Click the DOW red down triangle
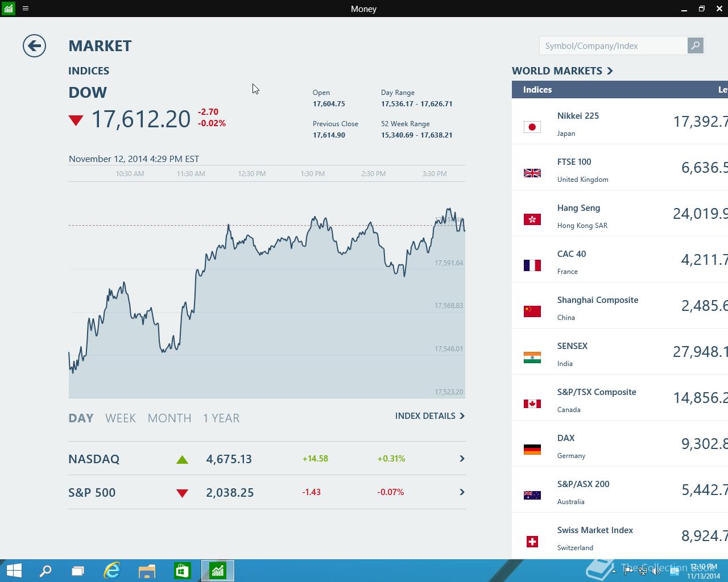Screen dimensions: 728x582 [76, 120]
